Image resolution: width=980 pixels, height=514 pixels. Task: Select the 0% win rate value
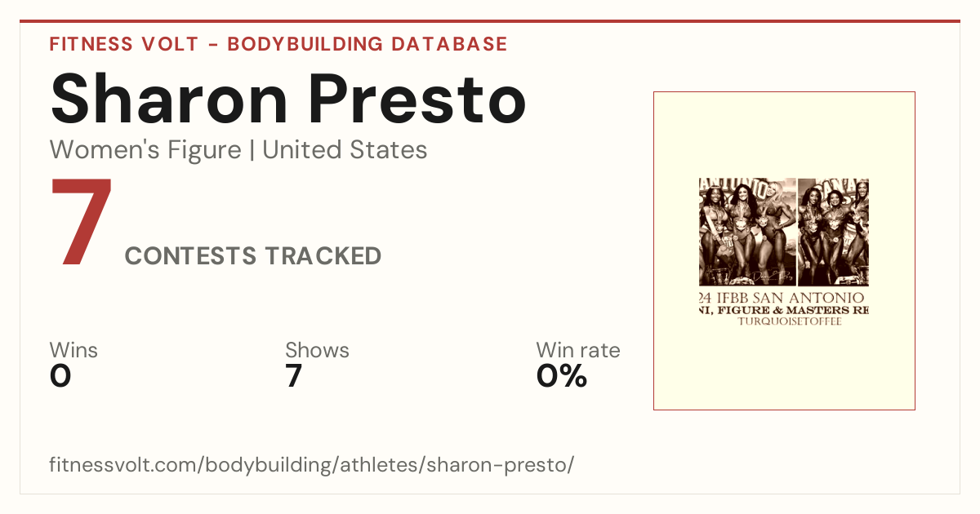pyautogui.click(x=562, y=376)
